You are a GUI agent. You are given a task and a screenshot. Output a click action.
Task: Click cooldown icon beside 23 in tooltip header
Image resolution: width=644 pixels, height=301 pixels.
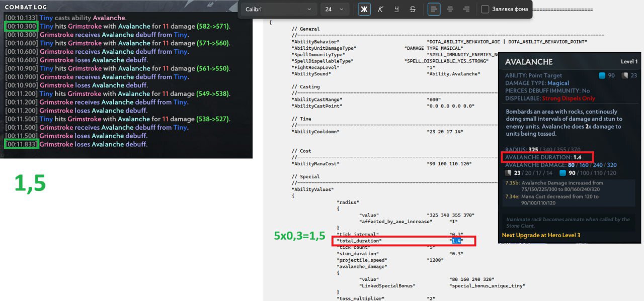point(625,76)
